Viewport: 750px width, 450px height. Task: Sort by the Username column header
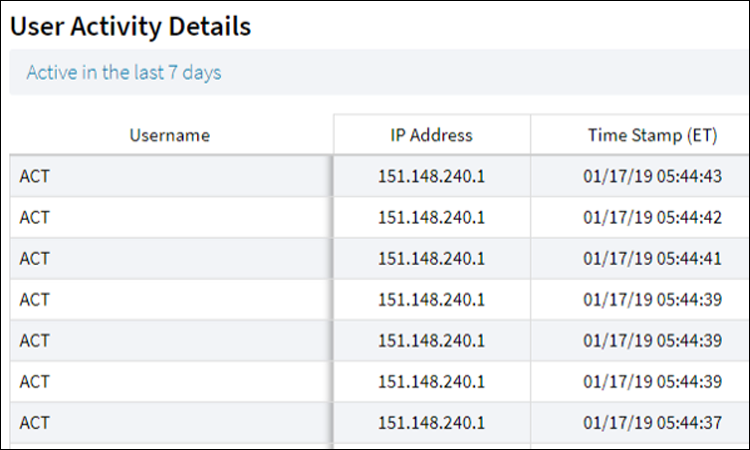click(169, 135)
